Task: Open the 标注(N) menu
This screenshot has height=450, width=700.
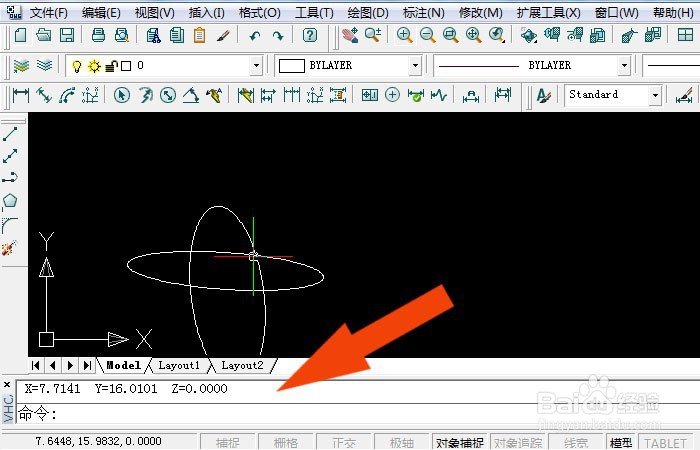Action: click(423, 12)
